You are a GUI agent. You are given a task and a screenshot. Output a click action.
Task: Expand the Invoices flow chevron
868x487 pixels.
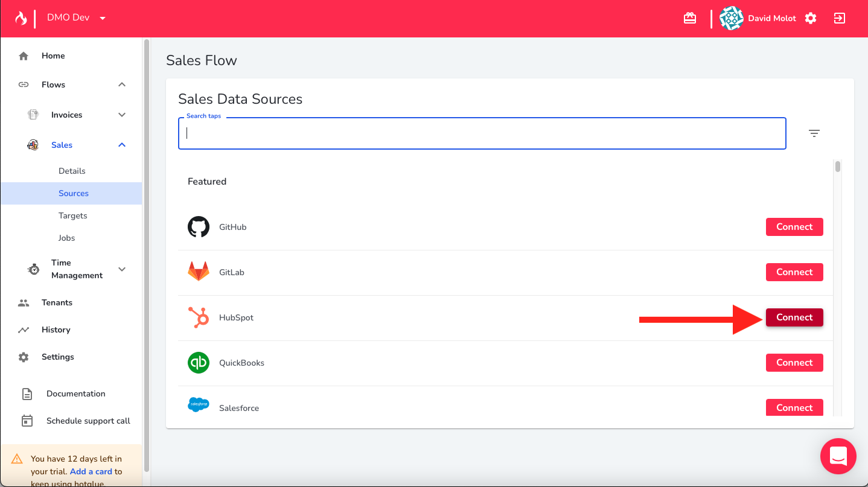point(122,115)
